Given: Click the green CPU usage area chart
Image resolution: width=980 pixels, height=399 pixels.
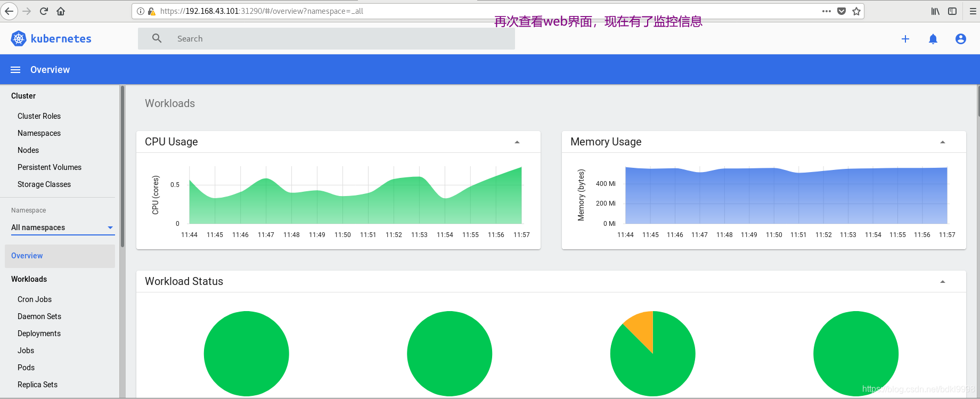Looking at the screenshot, I should coord(356,202).
